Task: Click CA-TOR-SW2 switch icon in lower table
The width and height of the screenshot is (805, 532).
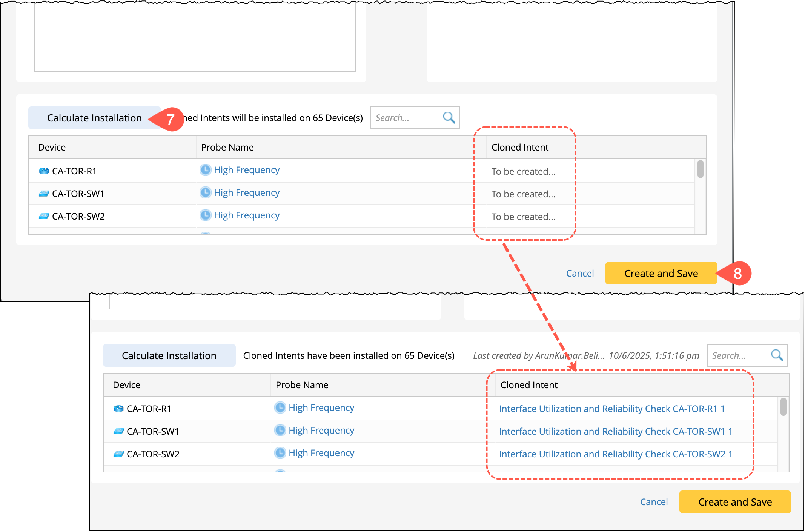Action: tap(118, 454)
